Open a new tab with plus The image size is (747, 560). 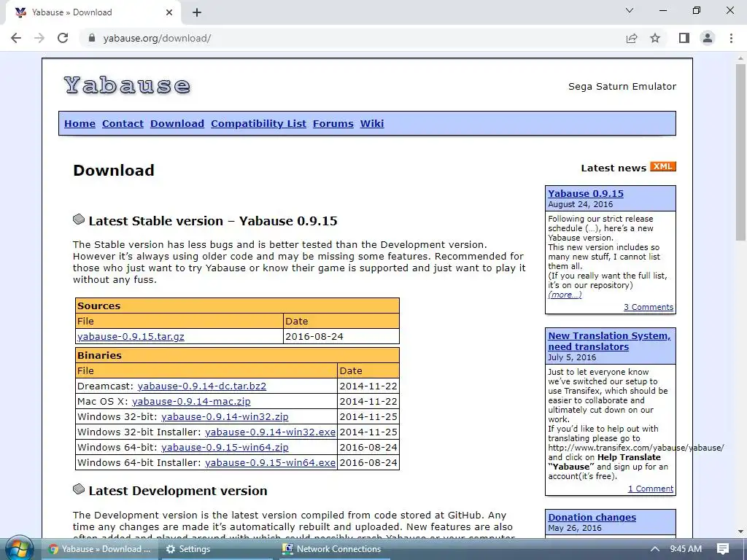coord(197,13)
